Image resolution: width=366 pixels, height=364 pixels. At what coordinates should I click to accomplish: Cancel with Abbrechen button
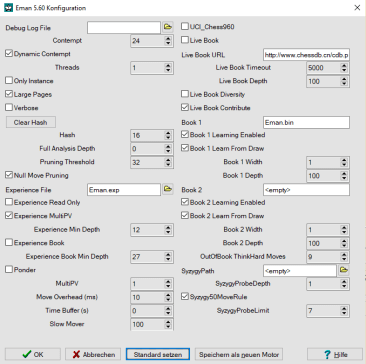(93, 354)
